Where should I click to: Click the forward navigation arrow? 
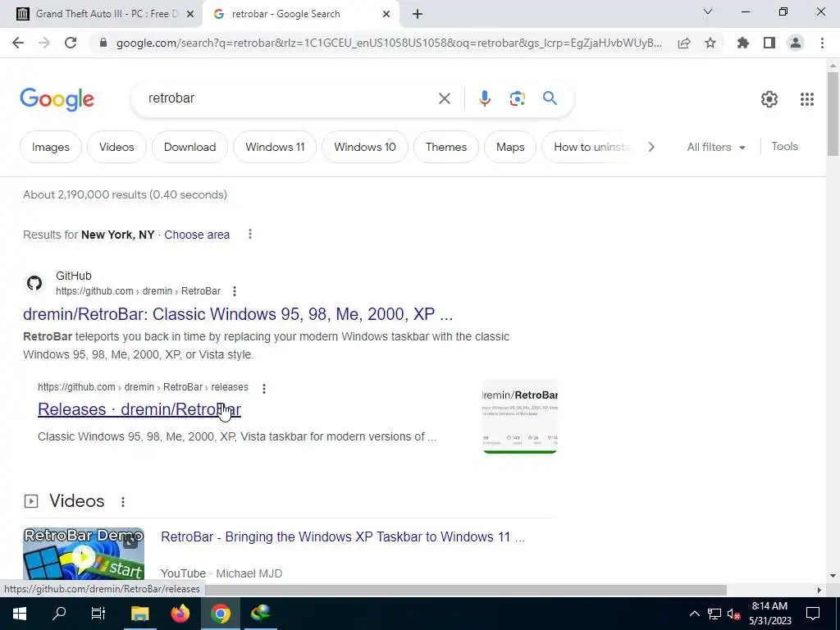[44, 43]
